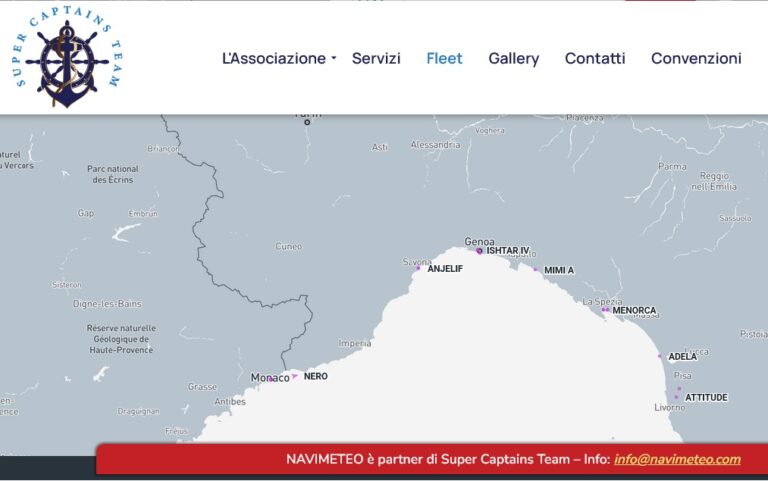Click the info@navimeteo.com email link
This screenshot has height=481, width=768.
coord(677,459)
